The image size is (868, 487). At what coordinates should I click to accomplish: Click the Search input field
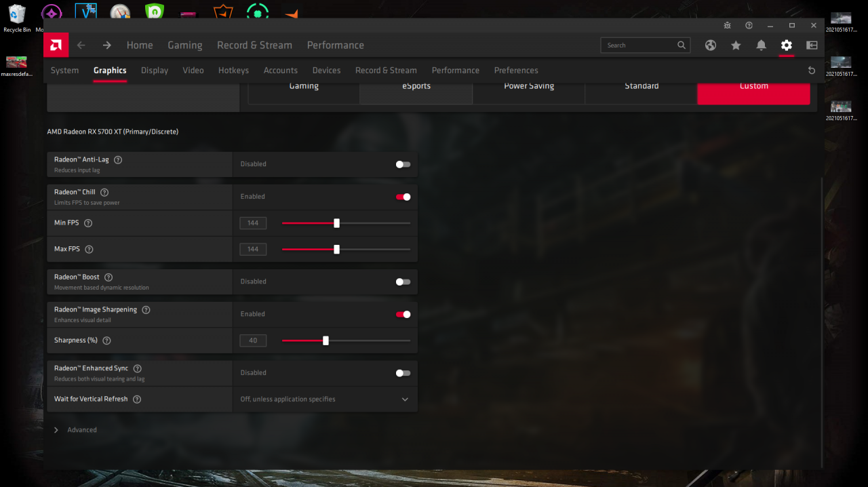[x=637, y=45]
